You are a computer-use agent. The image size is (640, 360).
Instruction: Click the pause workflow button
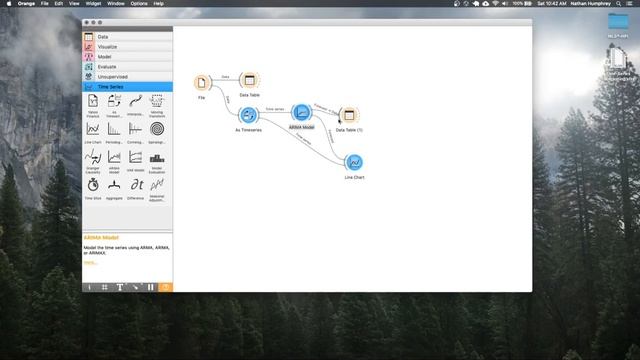pos(151,287)
